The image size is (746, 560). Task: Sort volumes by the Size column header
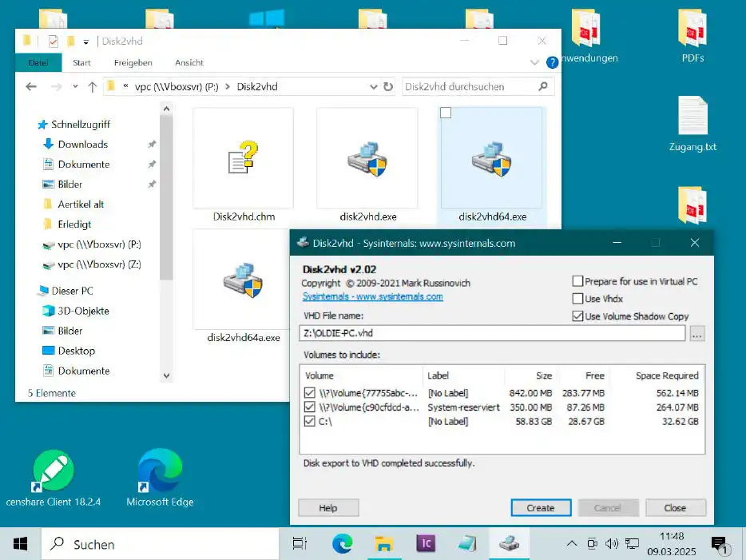click(x=530, y=375)
